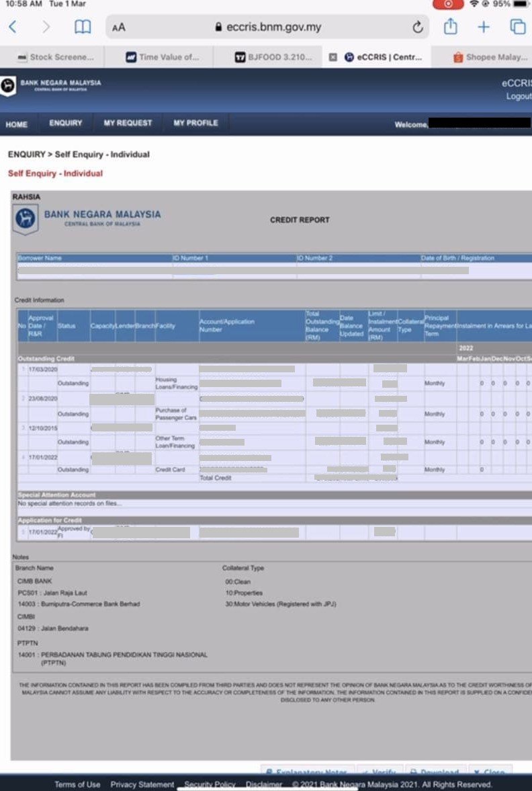Screen dimensions: 532x791
Task: Add a new Safari tab
Action: [484, 27]
